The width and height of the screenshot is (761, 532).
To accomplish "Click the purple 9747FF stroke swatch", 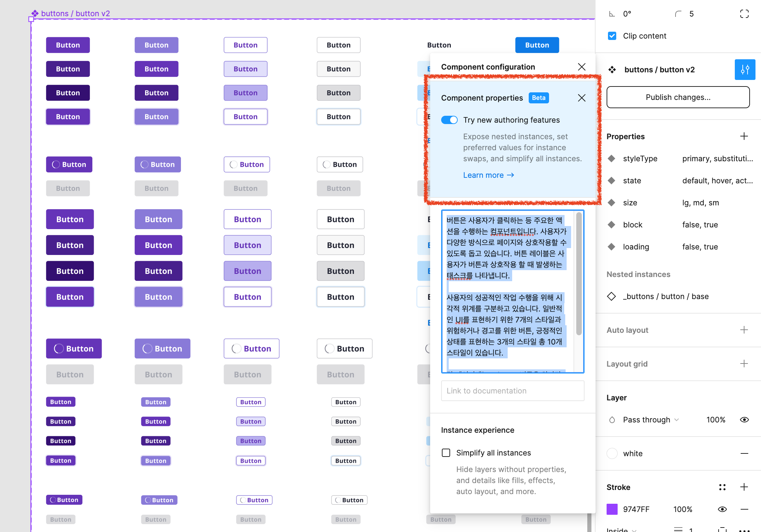I will [612, 509].
